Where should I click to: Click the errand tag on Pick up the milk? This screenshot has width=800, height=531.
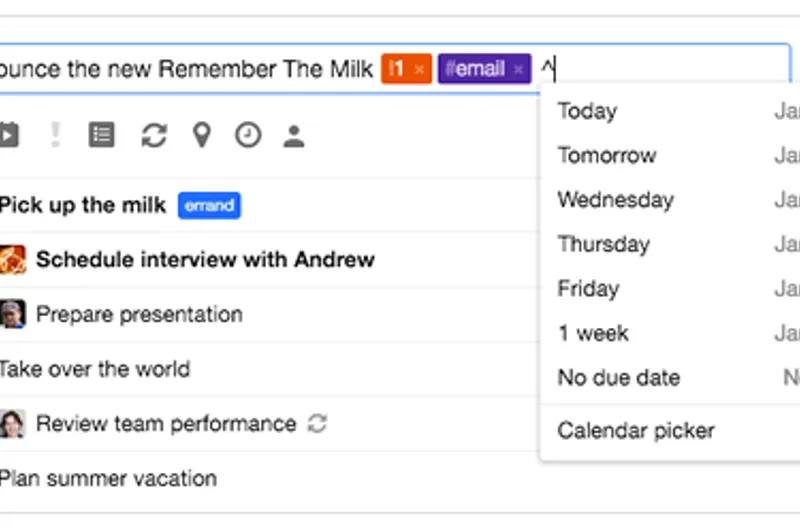pos(209,206)
